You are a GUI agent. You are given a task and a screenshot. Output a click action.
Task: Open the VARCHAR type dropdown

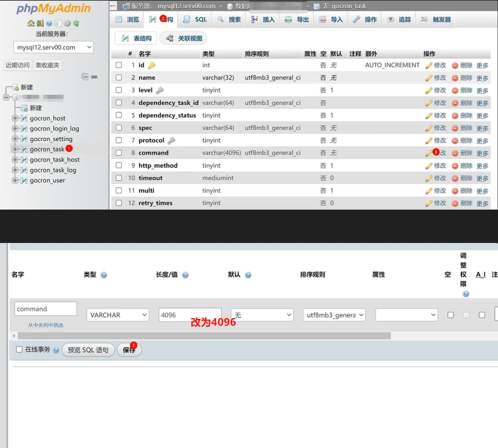tap(118, 315)
